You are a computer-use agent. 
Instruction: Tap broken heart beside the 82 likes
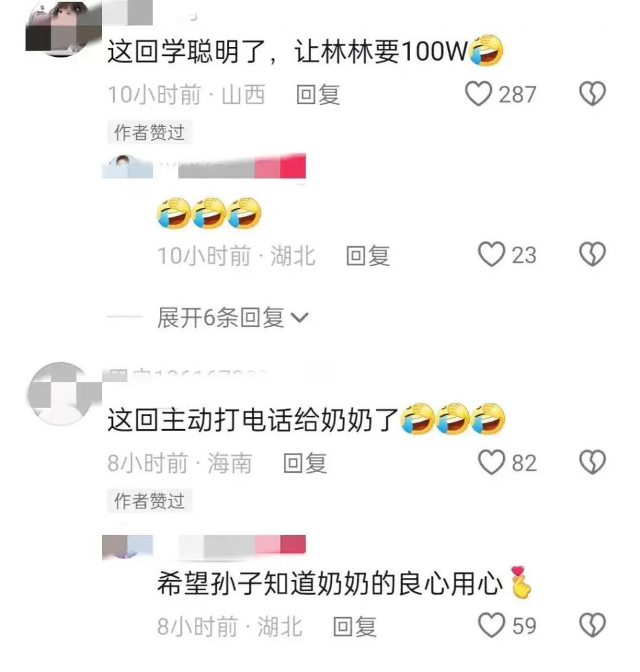point(592,462)
